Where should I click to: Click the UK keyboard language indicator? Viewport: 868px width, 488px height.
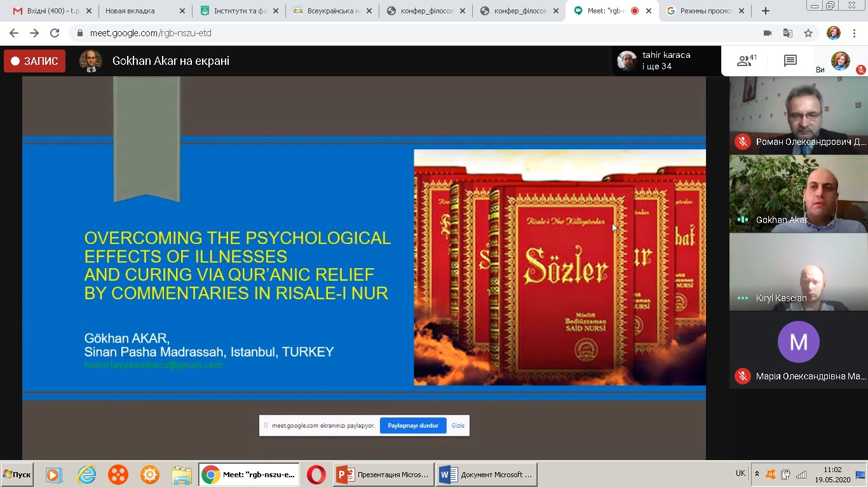click(x=740, y=474)
